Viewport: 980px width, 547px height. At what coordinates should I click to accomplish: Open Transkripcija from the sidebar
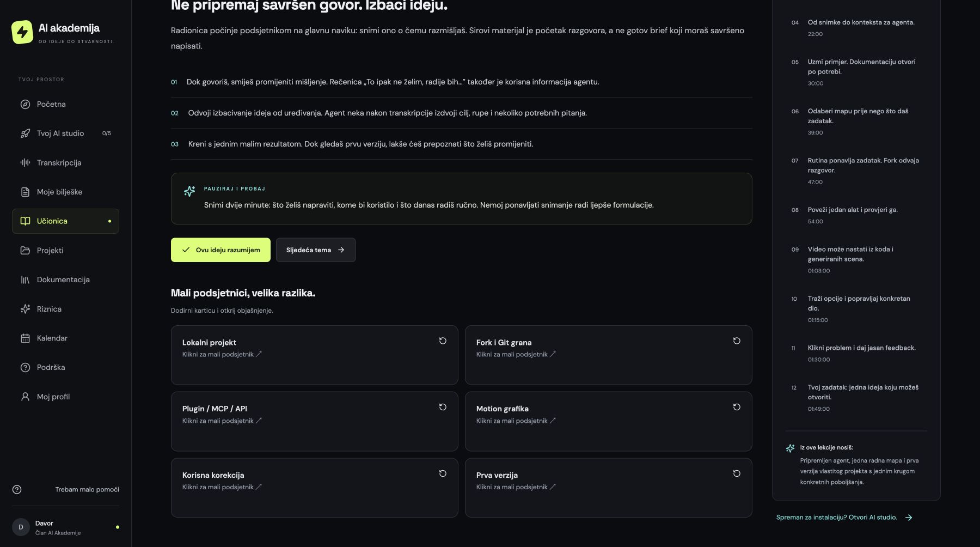[65, 162]
